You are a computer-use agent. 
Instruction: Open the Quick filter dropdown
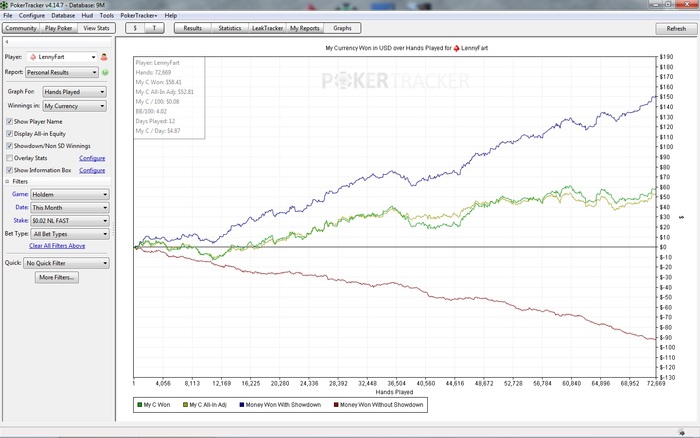66,263
